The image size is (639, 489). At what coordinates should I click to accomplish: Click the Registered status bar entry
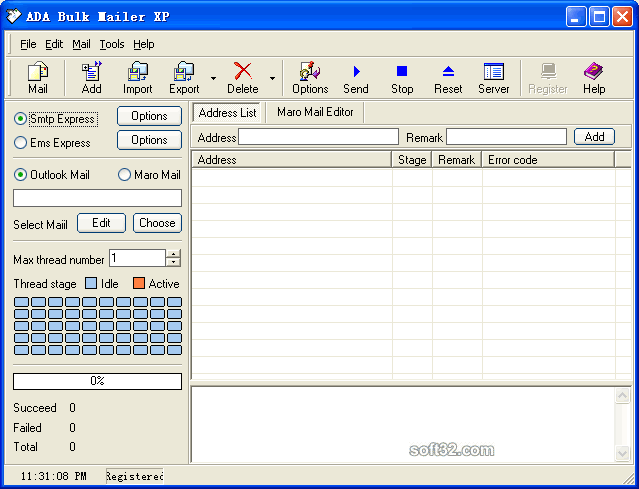134,476
